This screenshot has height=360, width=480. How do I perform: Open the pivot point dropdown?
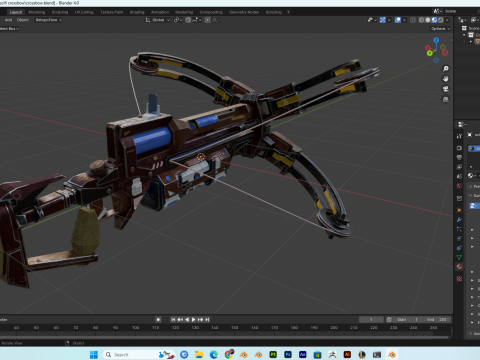pyautogui.click(x=178, y=20)
